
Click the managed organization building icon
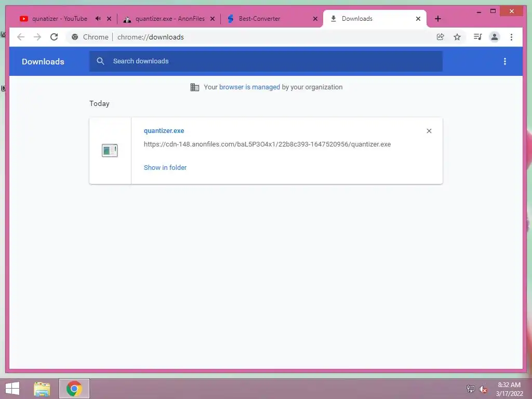click(x=195, y=87)
